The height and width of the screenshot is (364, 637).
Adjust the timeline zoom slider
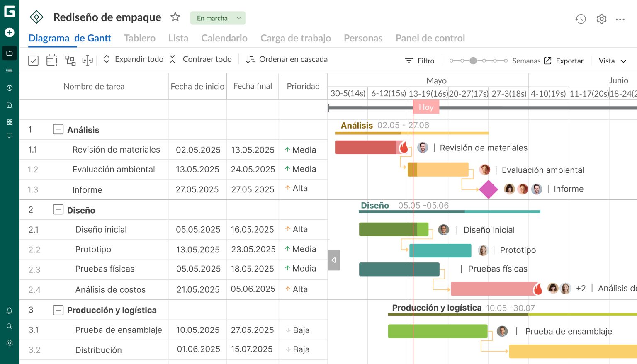click(473, 60)
